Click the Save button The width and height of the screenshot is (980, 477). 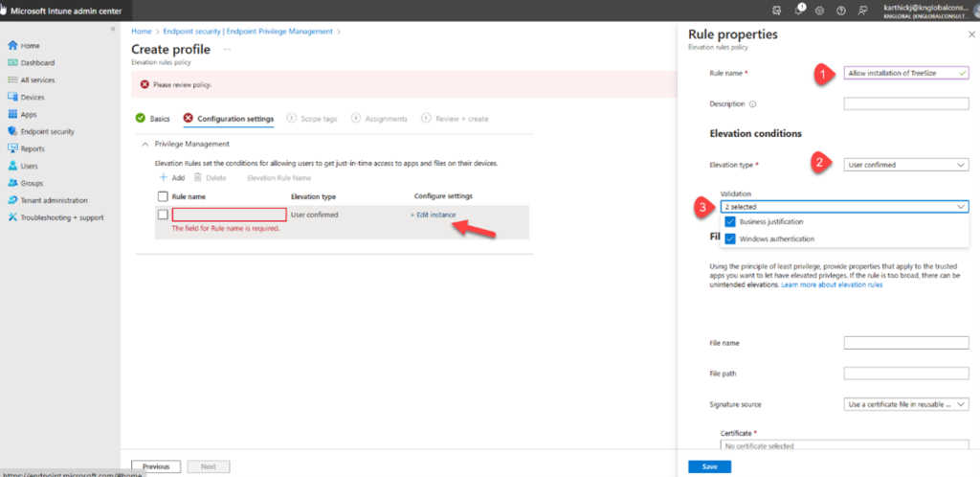(x=709, y=467)
